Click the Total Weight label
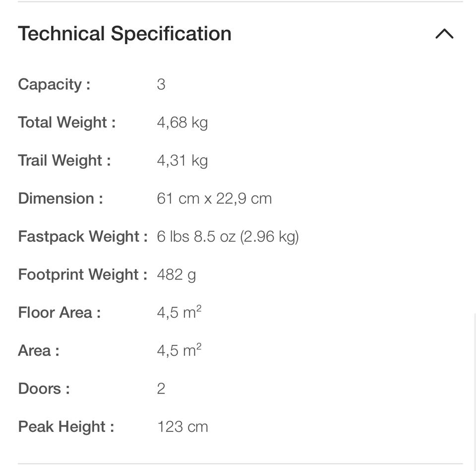This screenshot has width=476, height=471. [66, 122]
